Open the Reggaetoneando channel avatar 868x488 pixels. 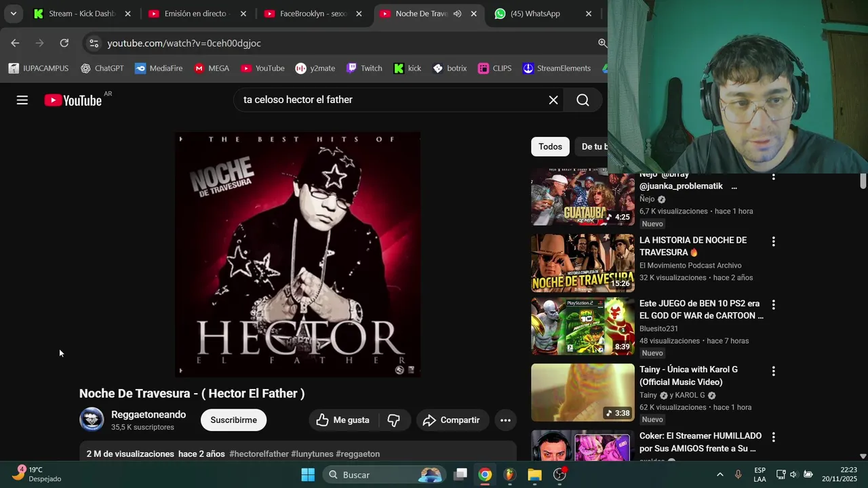(92, 420)
